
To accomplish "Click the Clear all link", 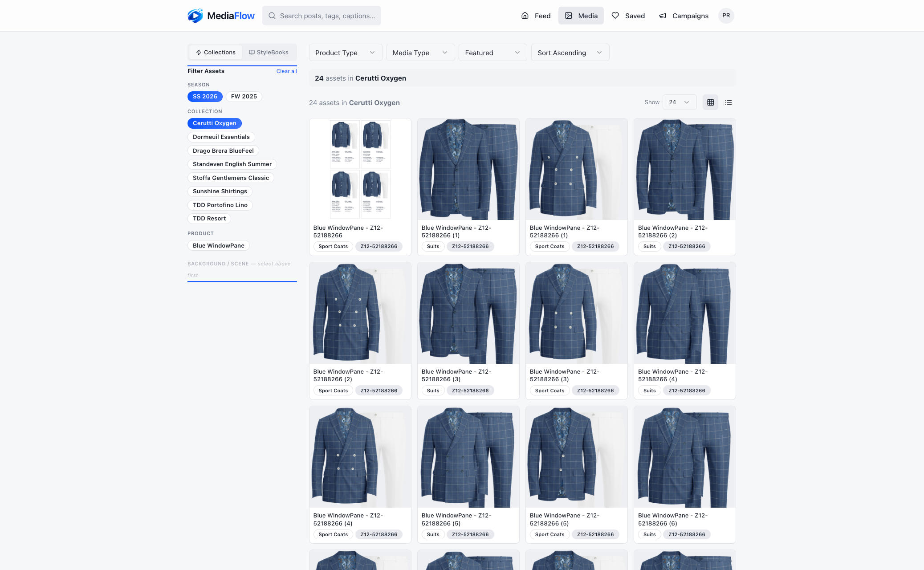I will tap(286, 71).
